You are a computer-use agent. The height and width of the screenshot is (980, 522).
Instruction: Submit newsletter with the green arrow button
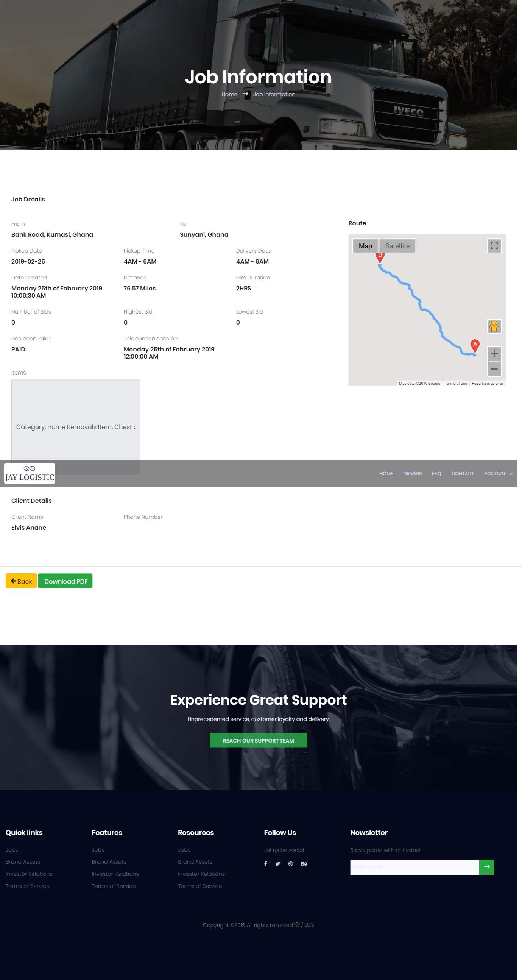tap(486, 867)
